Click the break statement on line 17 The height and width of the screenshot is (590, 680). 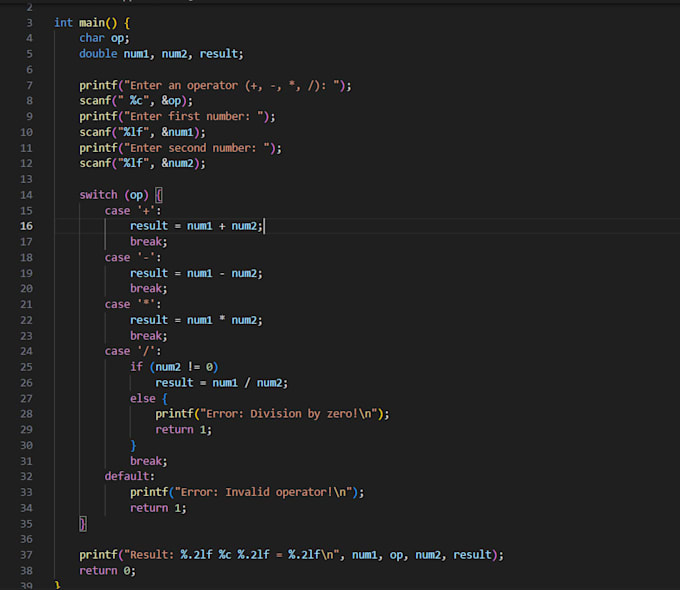click(x=149, y=242)
